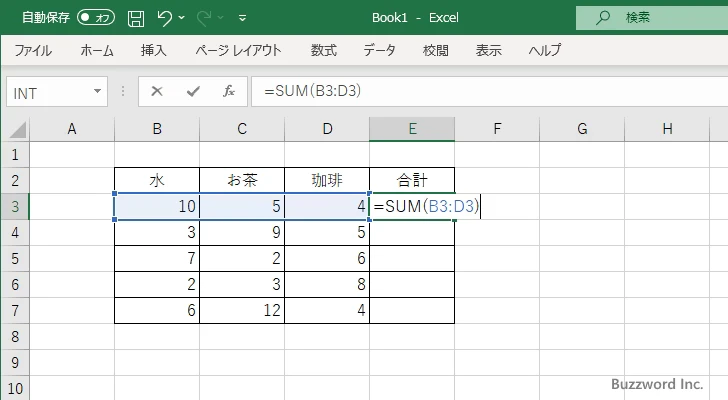Screen dimensions: 728x400
Task: Expand the Name Box dropdown arrow
Action: coord(97,92)
